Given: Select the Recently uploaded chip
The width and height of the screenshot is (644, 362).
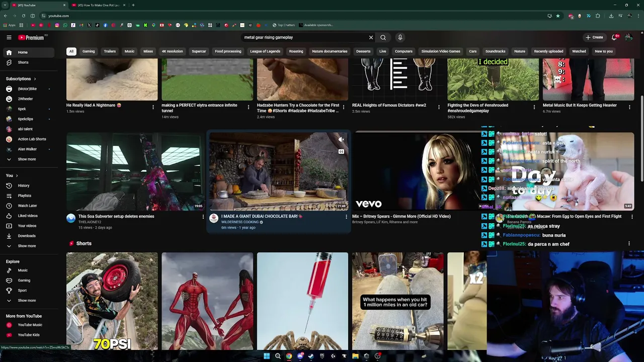Looking at the screenshot, I should click(548, 51).
